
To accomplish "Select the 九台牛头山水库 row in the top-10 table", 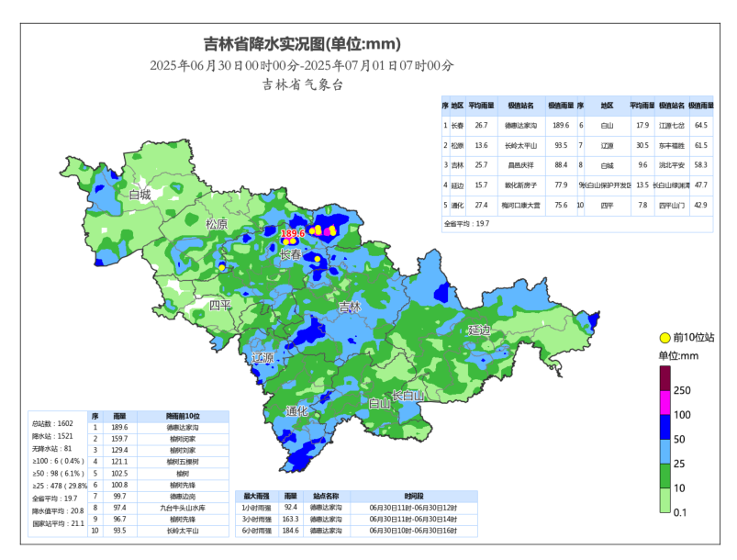I will click(x=183, y=507).
